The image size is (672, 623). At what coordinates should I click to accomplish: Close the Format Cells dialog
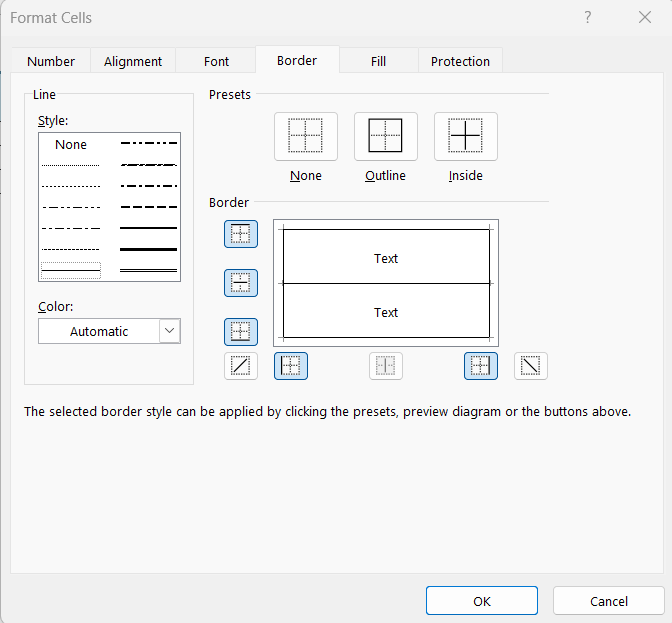pyautogui.click(x=645, y=17)
